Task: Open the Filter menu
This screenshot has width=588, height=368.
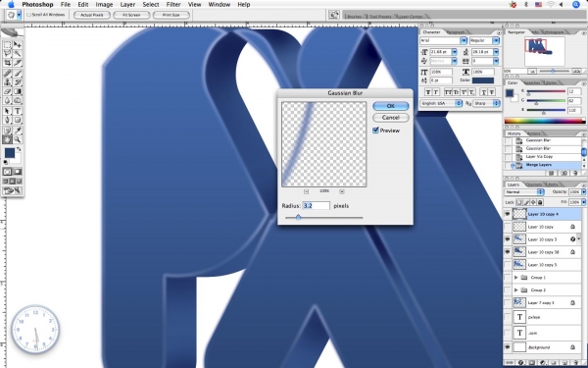Action: (x=173, y=5)
